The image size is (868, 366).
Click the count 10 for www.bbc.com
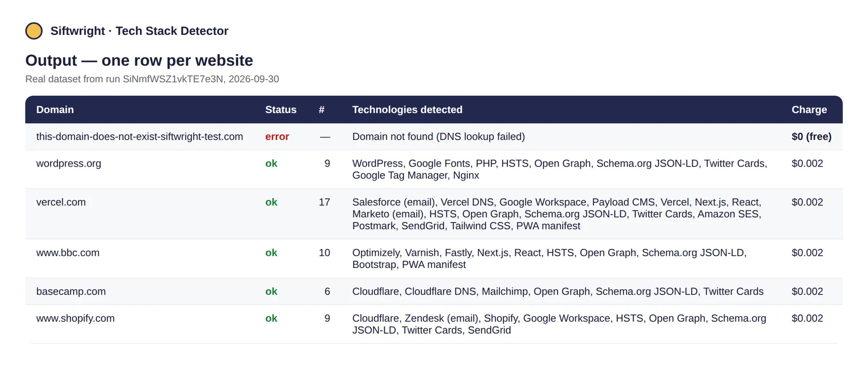pos(325,253)
